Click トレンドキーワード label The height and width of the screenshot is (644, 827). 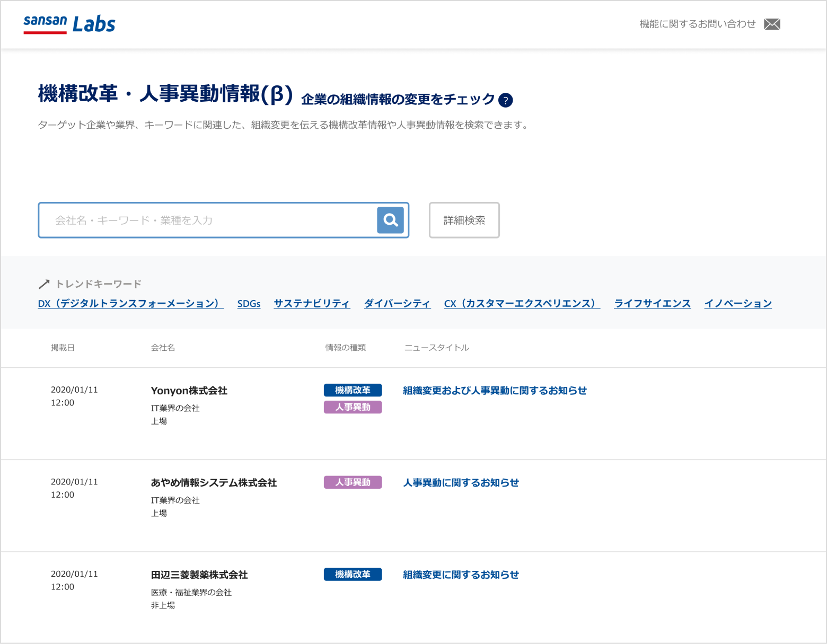pos(99,284)
